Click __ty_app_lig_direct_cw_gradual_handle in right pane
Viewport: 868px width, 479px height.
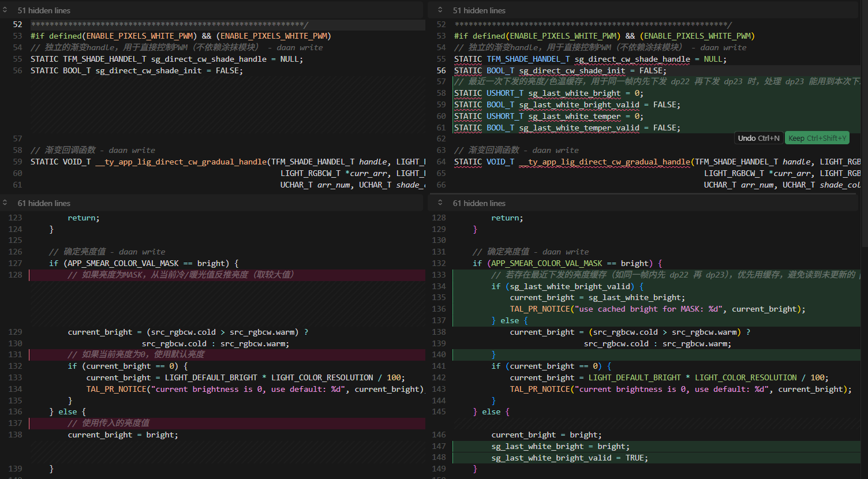(x=604, y=162)
